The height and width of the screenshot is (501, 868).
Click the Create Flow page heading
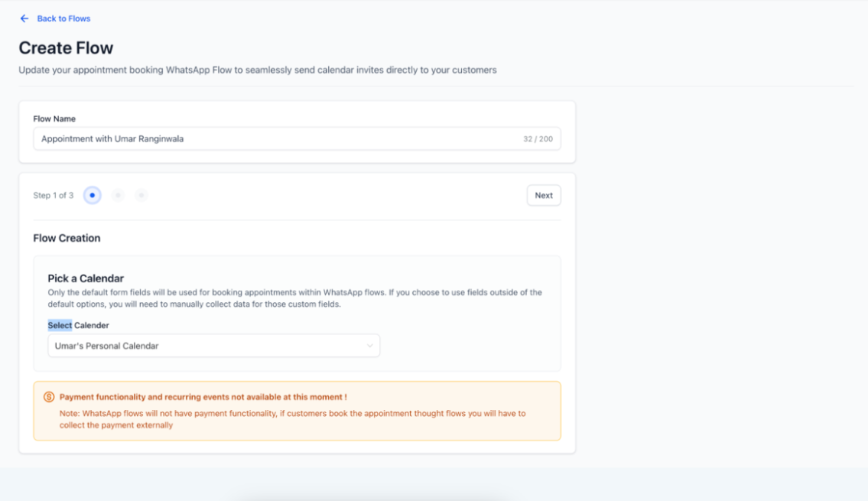66,48
